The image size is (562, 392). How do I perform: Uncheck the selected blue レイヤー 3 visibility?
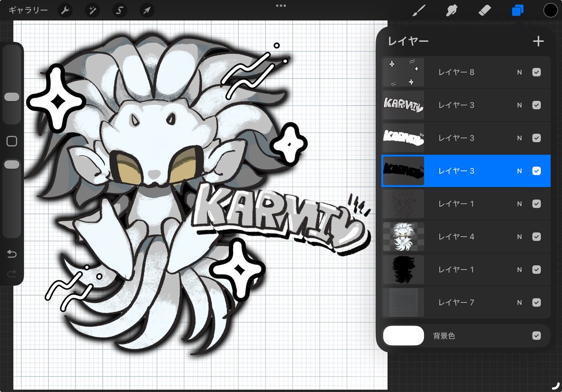click(537, 171)
